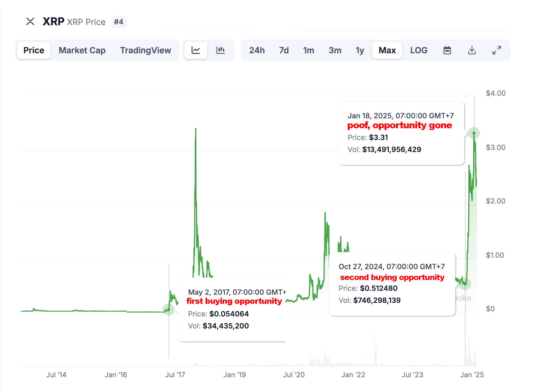536x392 pixels.
Task: Switch to line chart view icon
Action: point(196,50)
